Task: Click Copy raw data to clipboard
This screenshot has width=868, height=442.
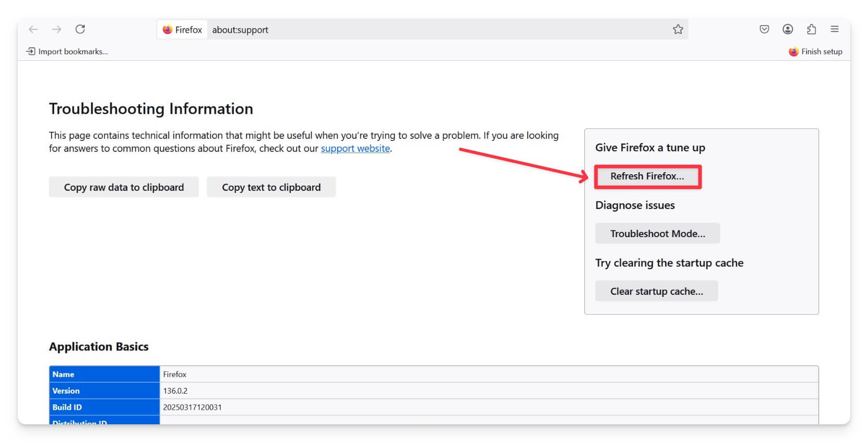Action: (x=124, y=187)
